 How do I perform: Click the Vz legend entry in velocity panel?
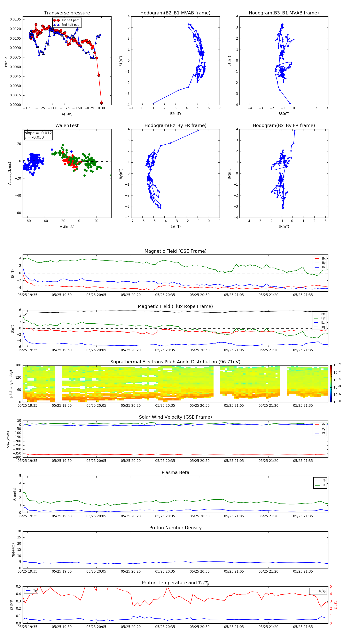(x=320, y=433)
